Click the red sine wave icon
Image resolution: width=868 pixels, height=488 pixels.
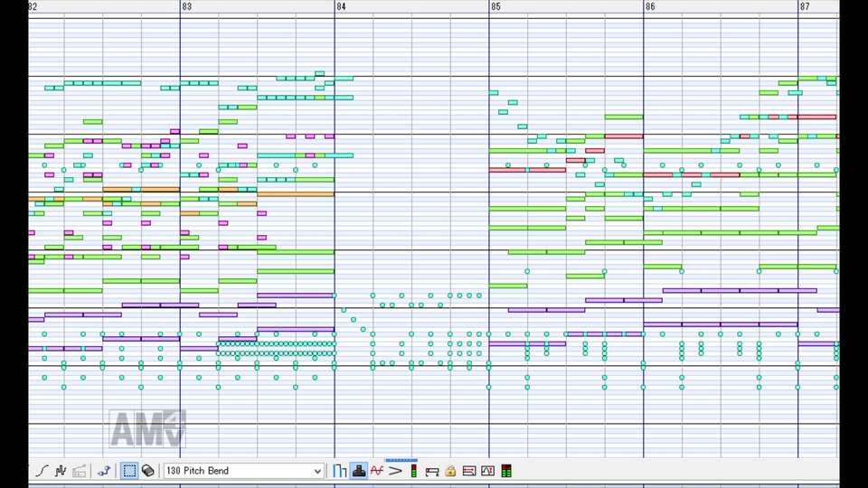377,471
